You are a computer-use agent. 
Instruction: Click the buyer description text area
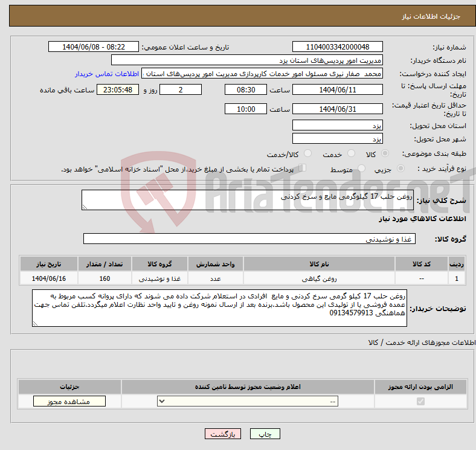tap(219, 309)
